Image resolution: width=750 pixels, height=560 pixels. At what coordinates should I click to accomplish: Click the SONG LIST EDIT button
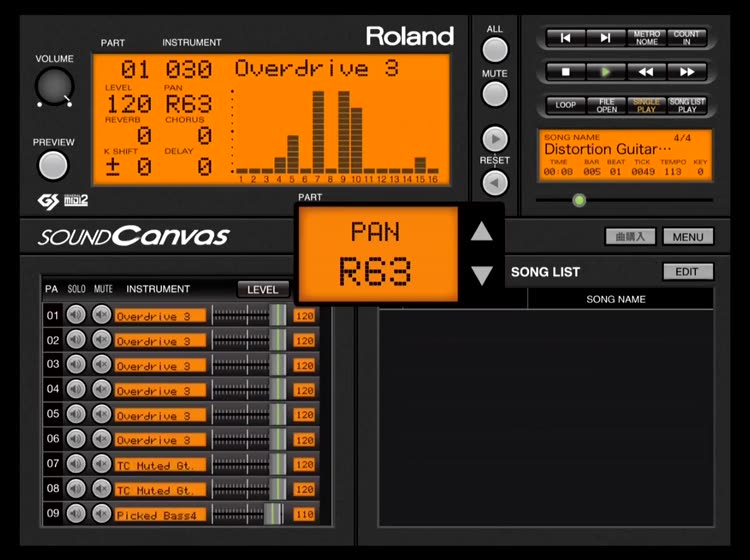[688, 272]
